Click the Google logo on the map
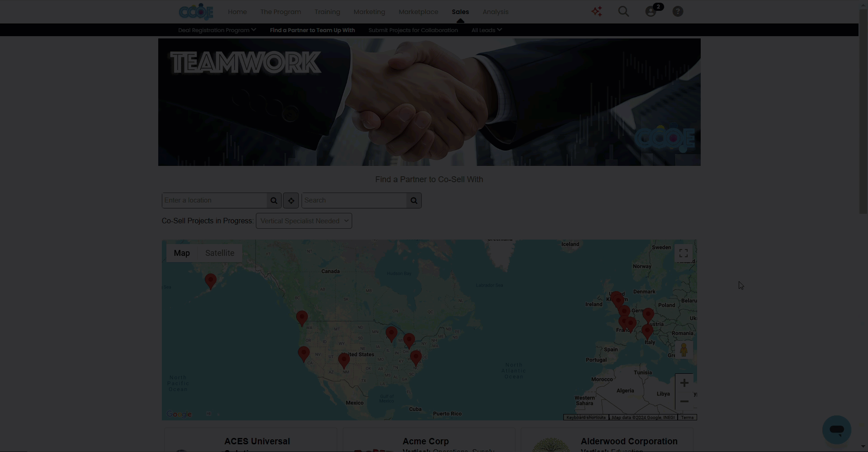This screenshot has height=452, width=868. click(179, 414)
